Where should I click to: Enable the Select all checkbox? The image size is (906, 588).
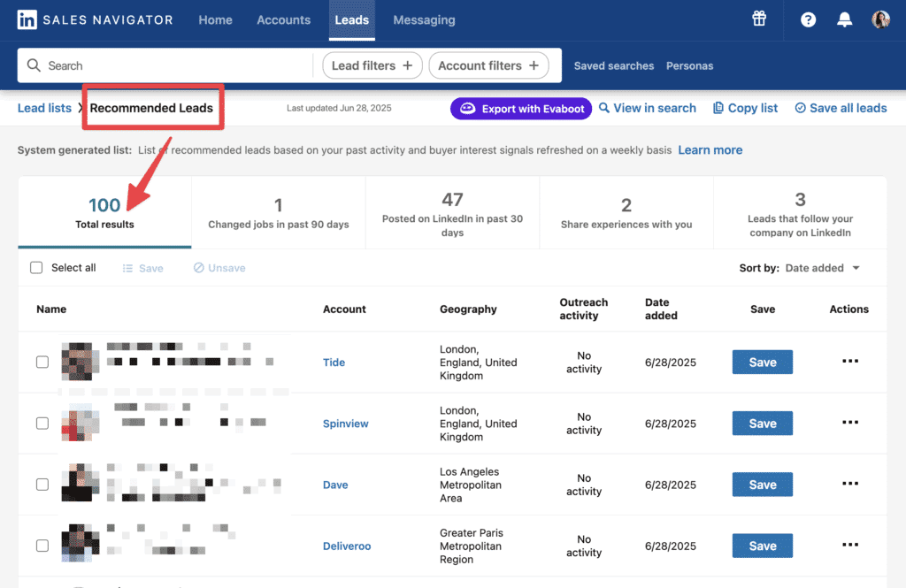pos(36,266)
